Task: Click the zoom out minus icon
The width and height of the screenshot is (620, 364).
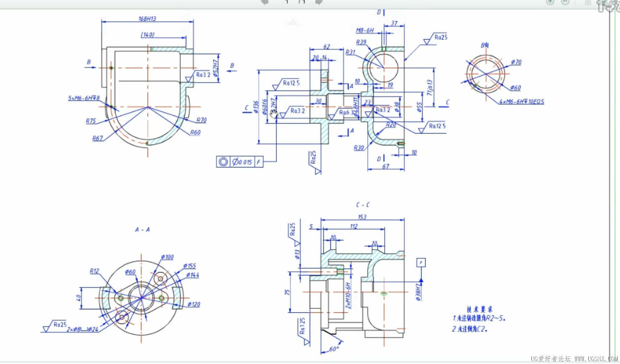Action: click(565, 2)
